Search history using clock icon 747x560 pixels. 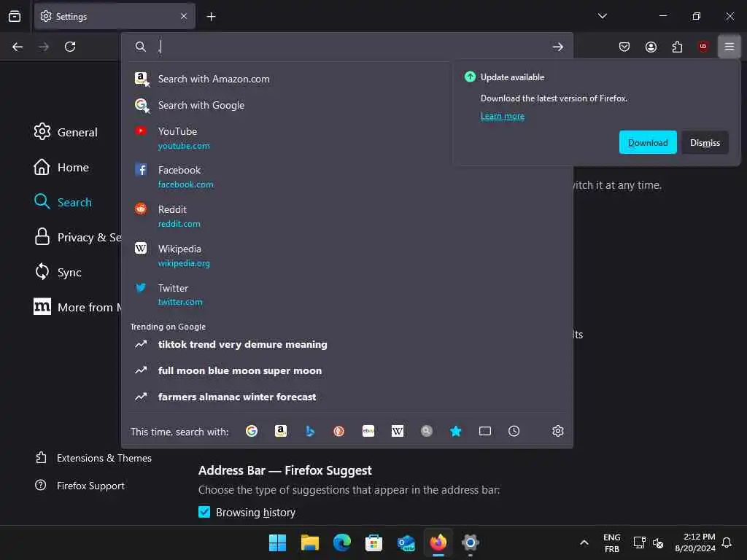coord(514,431)
